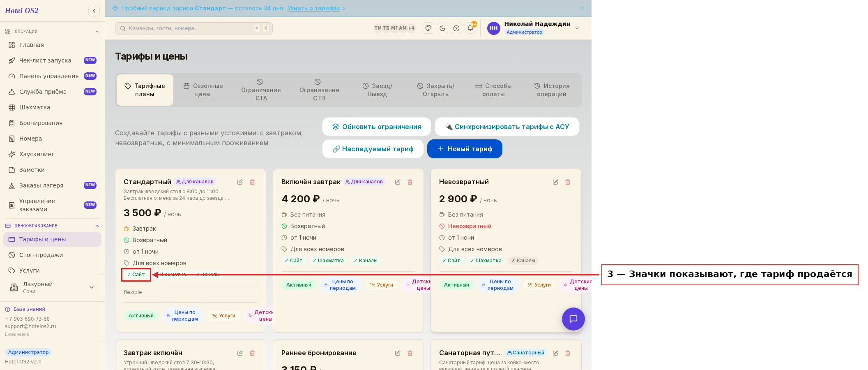This screenshot has height=370, width=868.
Task: Open the Заезд/Выезд tab
Action: coord(378,90)
